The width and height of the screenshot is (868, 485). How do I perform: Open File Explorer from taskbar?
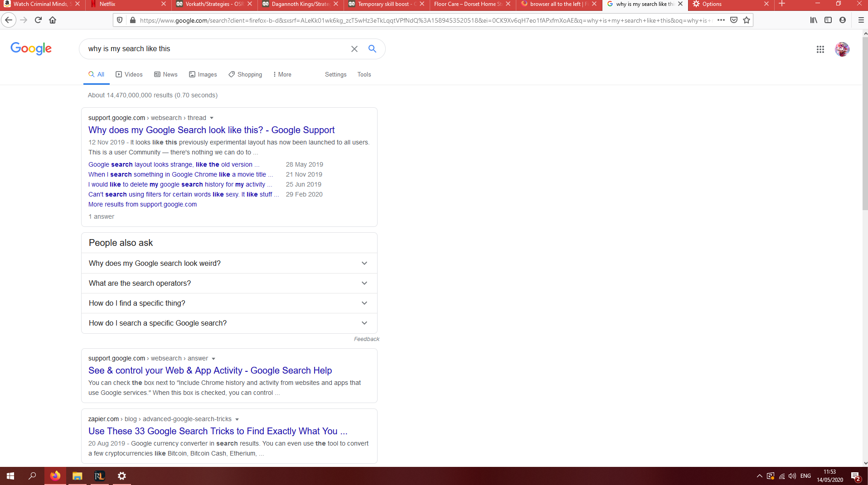[77, 476]
